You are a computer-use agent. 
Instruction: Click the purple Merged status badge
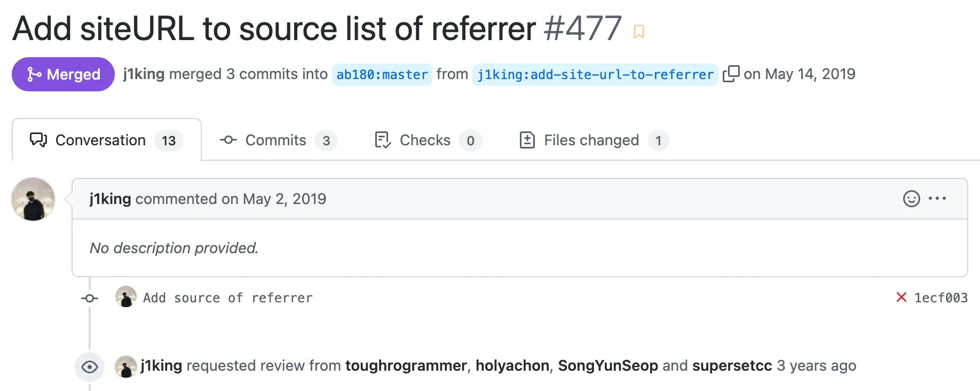pyautogui.click(x=63, y=74)
